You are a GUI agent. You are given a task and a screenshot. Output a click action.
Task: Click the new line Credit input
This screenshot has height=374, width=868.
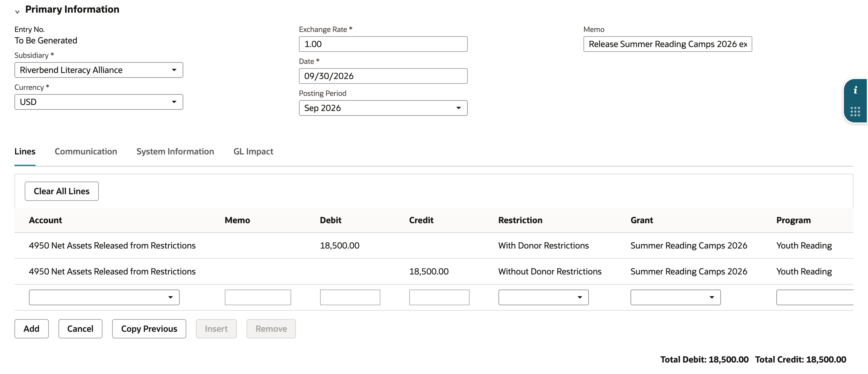click(439, 297)
